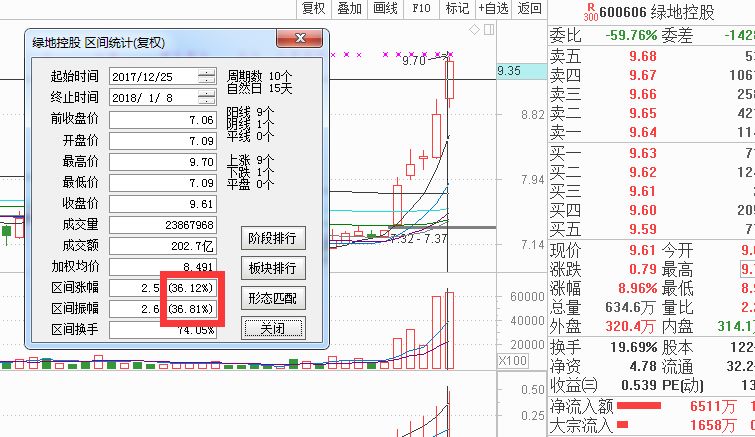The height and width of the screenshot is (437, 755).
Task: Click the 叠加 toolbar button
Action: [x=349, y=8]
